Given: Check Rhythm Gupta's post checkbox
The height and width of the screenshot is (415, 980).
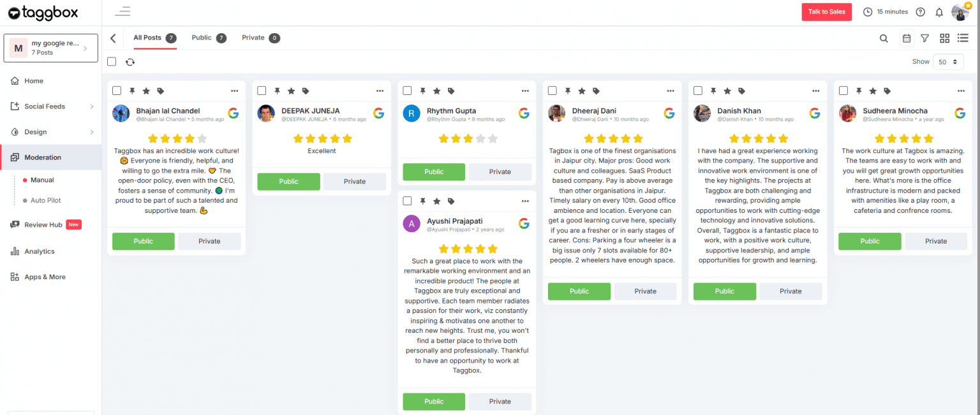Looking at the screenshot, I should [x=407, y=91].
